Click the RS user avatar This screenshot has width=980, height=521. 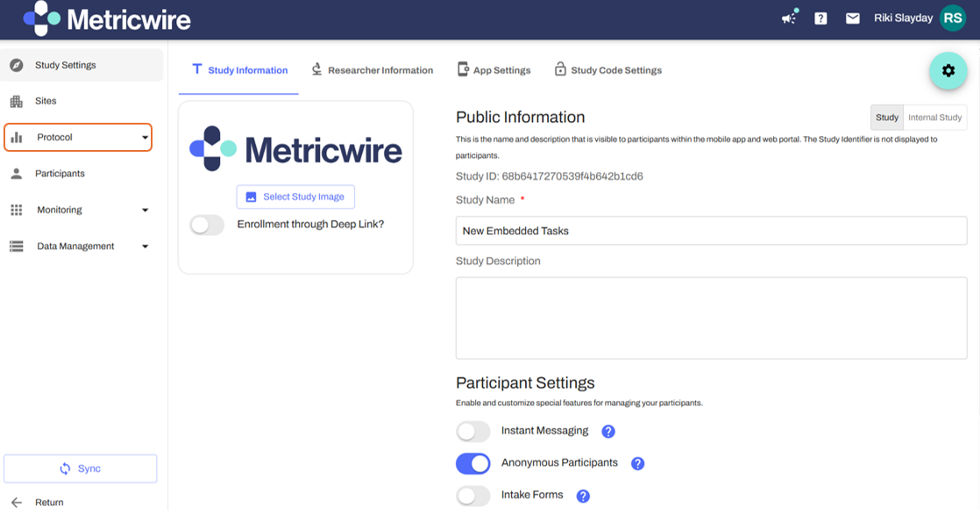tap(953, 18)
